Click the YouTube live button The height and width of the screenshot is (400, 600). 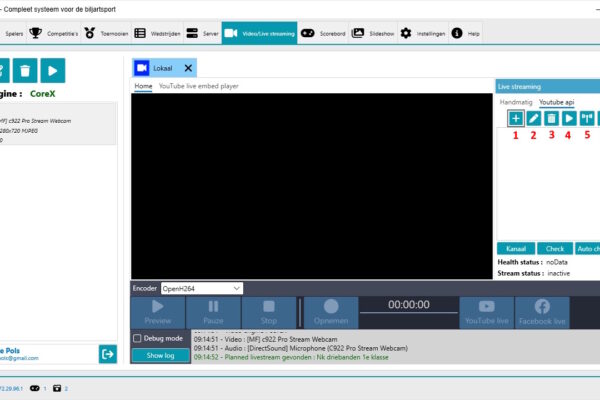pyautogui.click(x=487, y=312)
